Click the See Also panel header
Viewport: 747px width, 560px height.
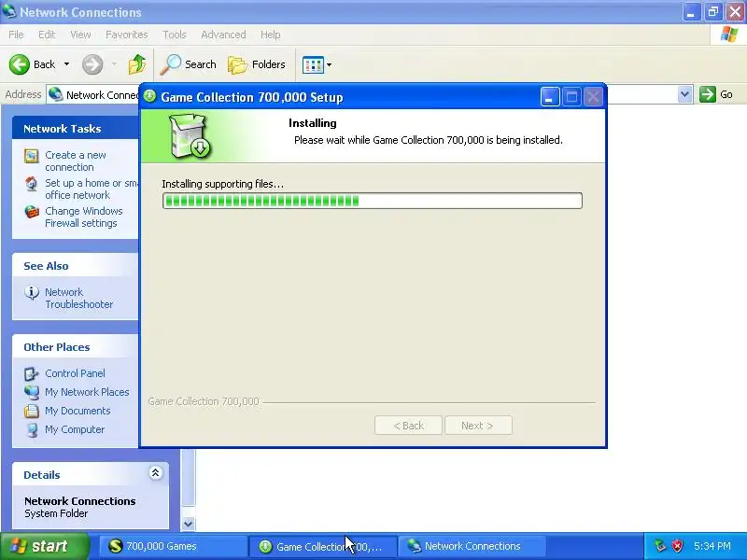tap(76, 266)
